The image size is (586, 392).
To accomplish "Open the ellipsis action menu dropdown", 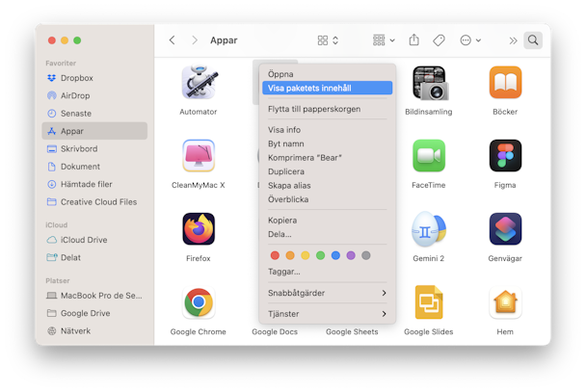I will (x=470, y=39).
